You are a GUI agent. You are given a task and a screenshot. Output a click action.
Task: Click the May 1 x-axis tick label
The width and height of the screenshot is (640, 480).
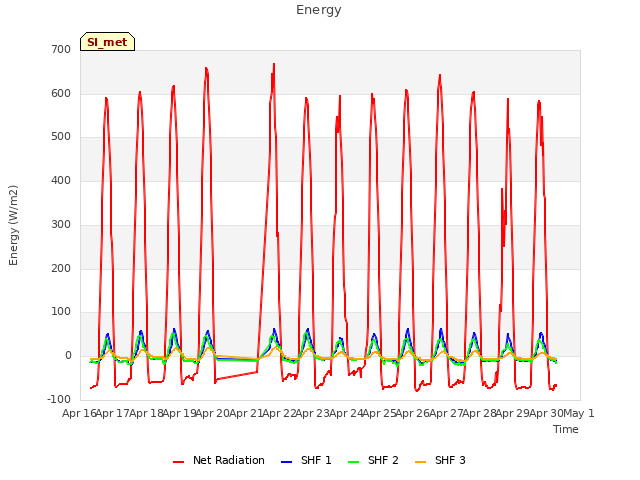coord(579,413)
